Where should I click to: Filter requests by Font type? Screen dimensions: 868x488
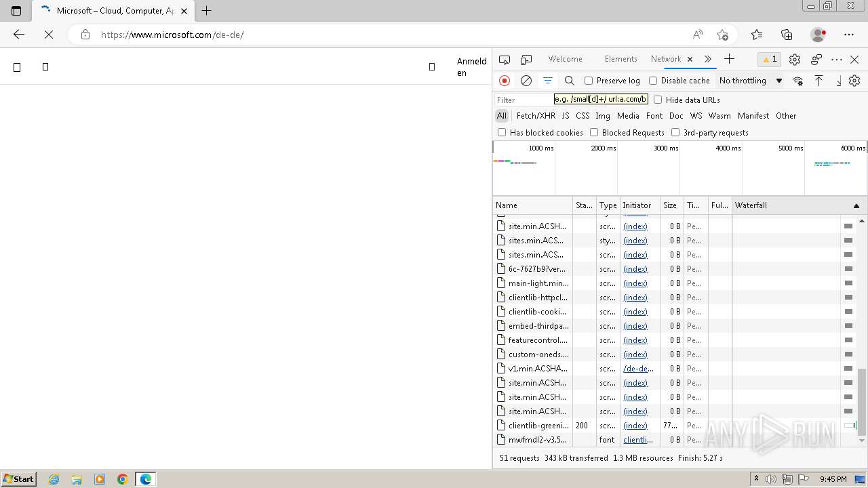pos(654,116)
